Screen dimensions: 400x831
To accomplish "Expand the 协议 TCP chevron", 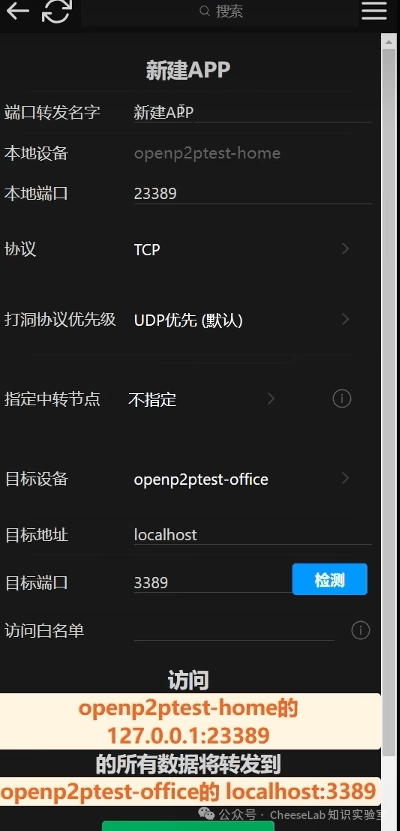I will click(345, 249).
